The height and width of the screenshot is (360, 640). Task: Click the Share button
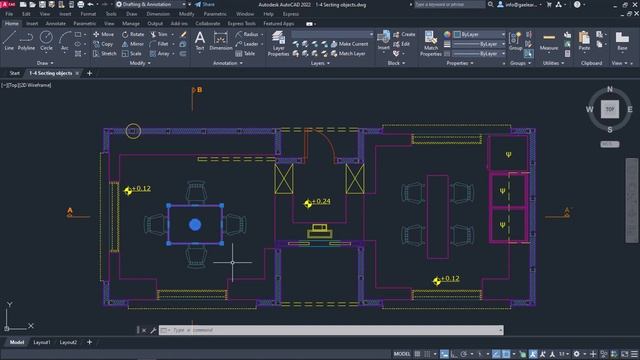[x=204, y=4]
